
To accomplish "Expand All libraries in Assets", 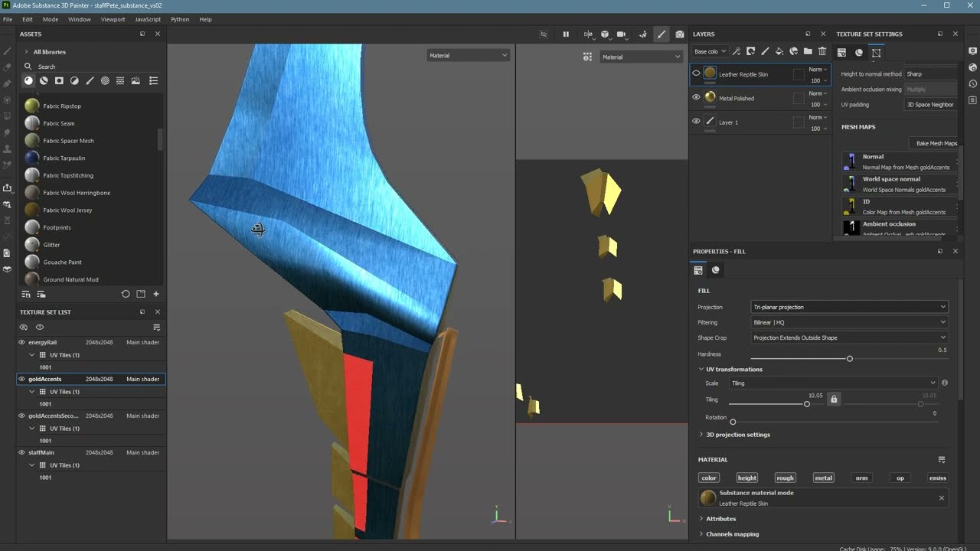I will [26, 52].
